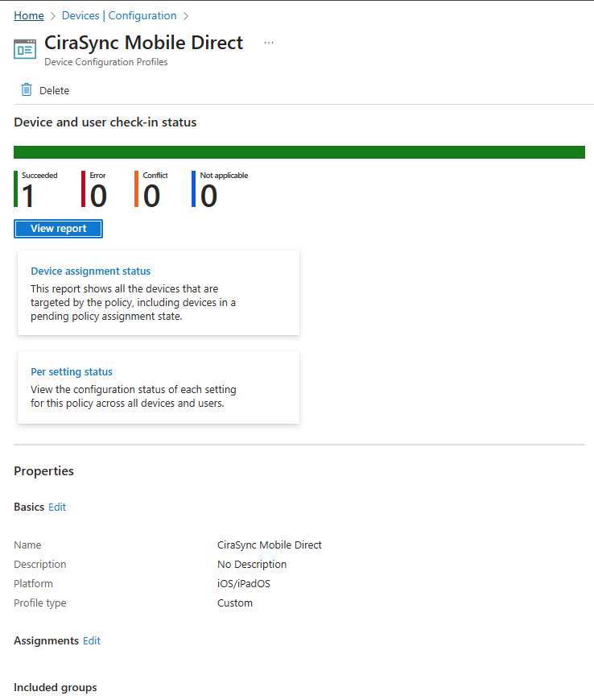
Task: Go to the Home breadcrumb link
Action: [29, 15]
